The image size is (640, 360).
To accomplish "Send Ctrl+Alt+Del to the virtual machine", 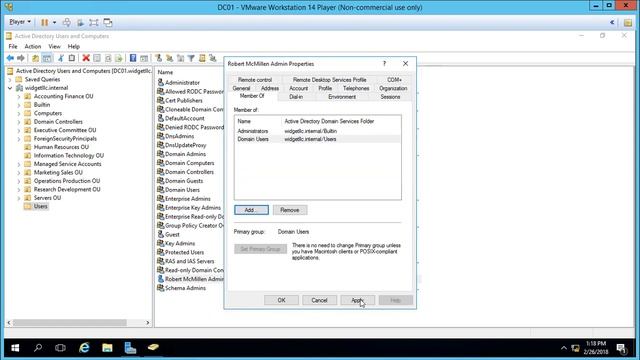I will click(x=67, y=22).
